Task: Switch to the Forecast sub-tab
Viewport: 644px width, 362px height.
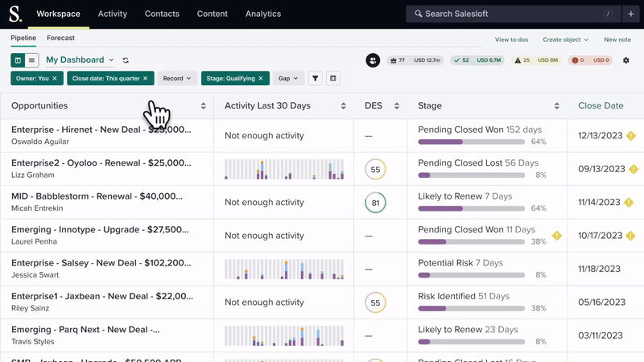Action: [61, 38]
